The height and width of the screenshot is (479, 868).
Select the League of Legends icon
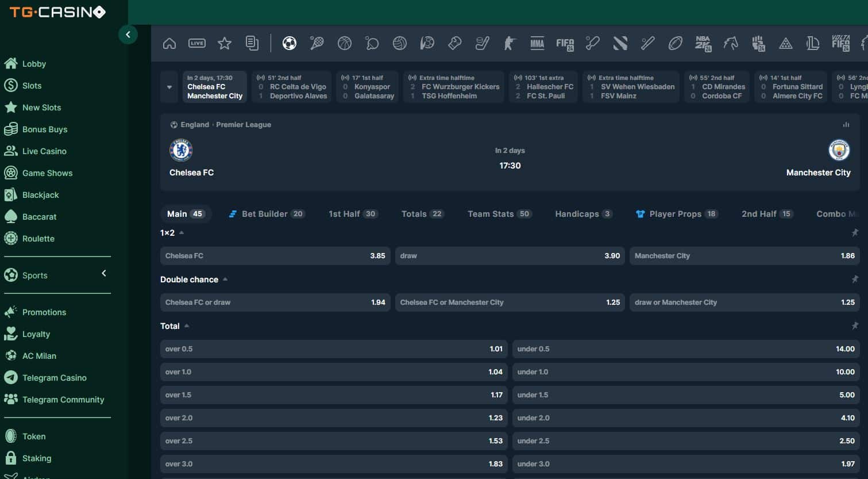(x=812, y=43)
